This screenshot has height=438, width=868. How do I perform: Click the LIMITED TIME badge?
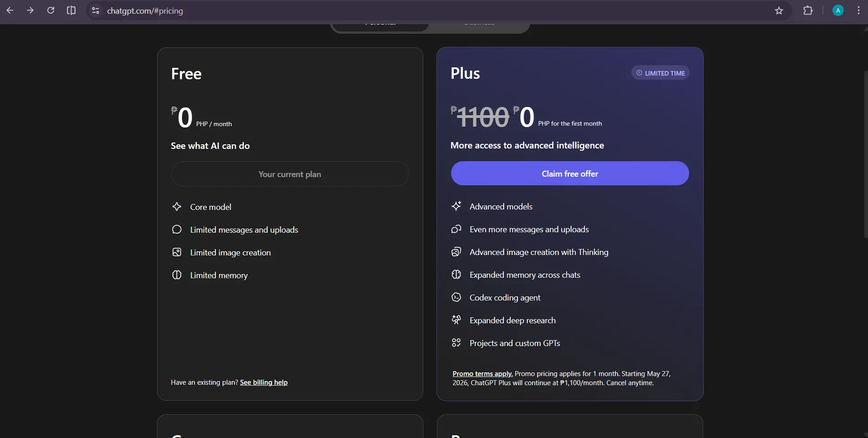click(660, 73)
